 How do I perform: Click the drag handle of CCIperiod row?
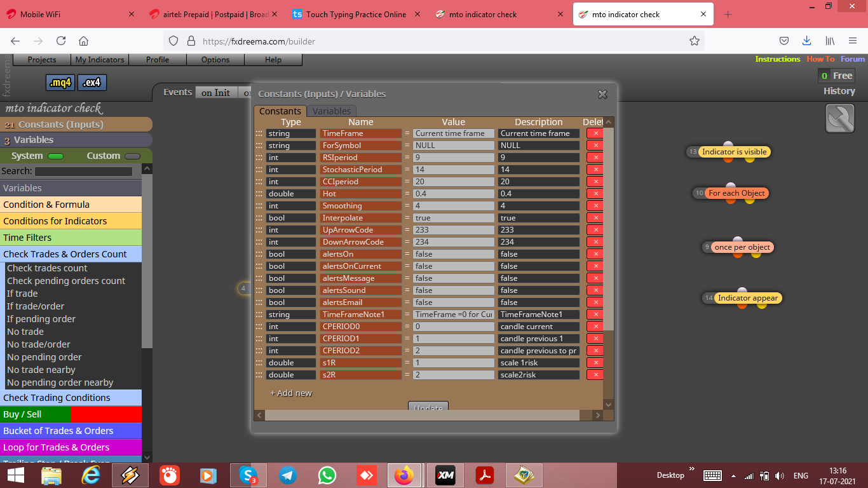259,182
